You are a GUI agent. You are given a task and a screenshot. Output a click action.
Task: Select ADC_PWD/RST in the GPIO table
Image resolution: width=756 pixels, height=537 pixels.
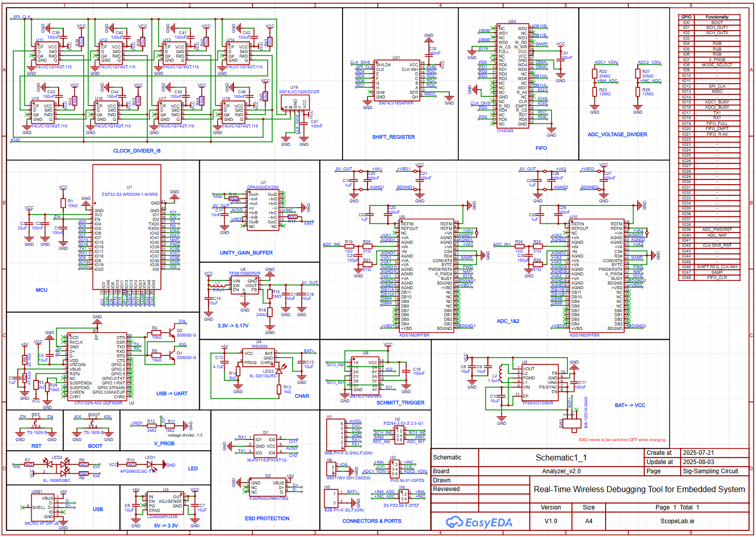[x=717, y=230]
